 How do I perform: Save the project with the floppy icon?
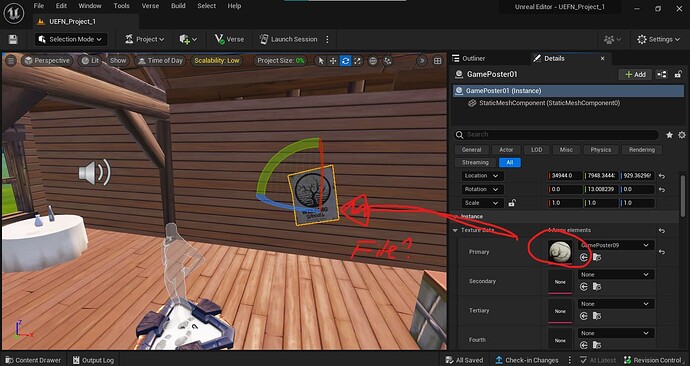(x=13, y=40)
